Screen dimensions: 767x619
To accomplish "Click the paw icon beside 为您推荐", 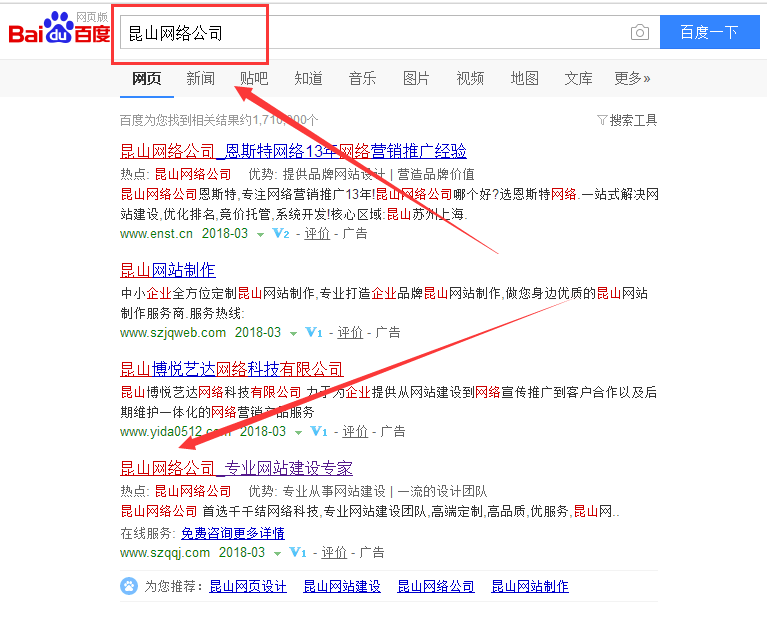I will tap(130, 586).
